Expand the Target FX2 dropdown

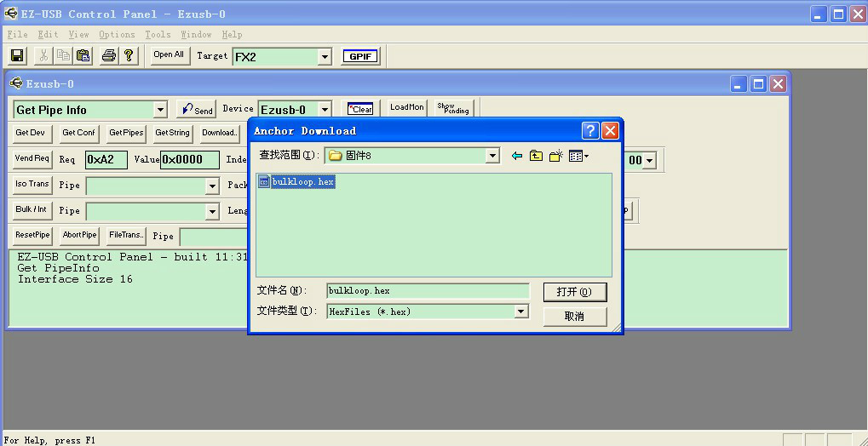(x=324, y=57)
